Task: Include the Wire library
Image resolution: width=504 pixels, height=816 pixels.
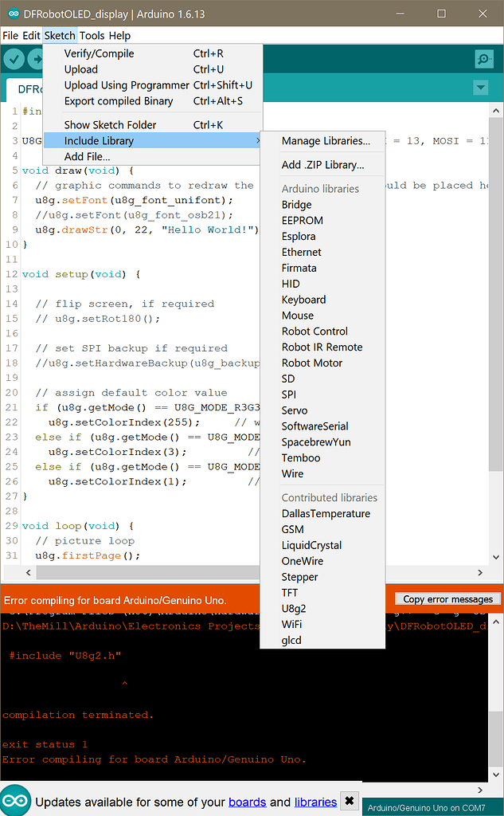Action: point(322,473)
